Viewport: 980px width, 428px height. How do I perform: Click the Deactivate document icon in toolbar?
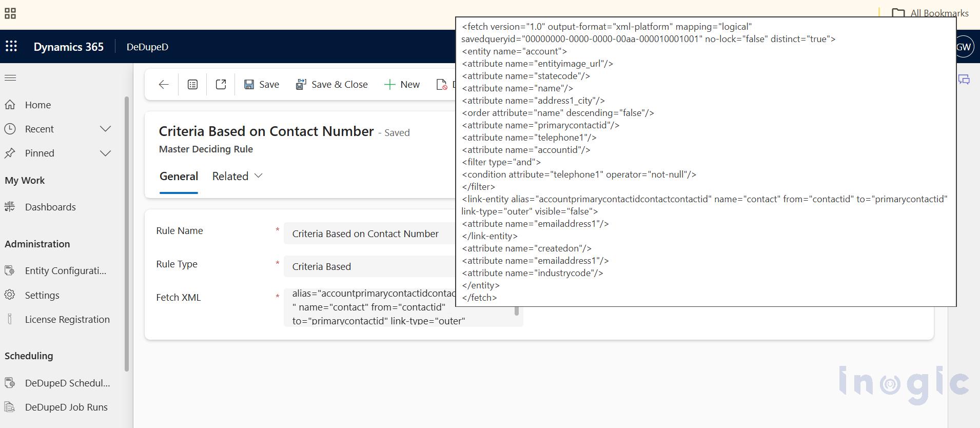pos(441,85)
